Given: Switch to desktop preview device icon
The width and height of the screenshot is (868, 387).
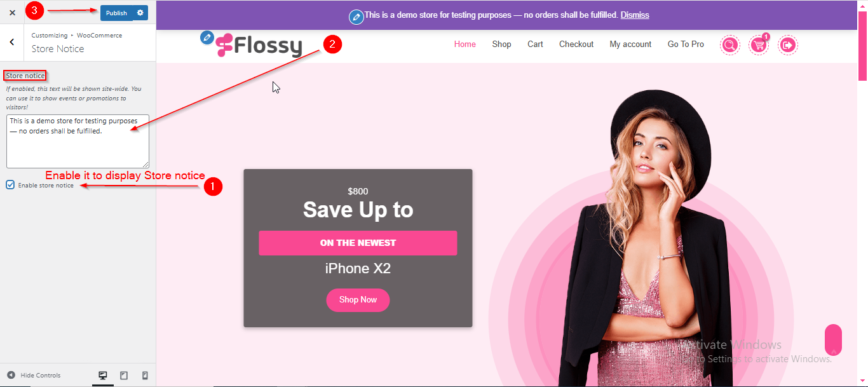Looking at the screenshot, I should [x=103, y=376].
